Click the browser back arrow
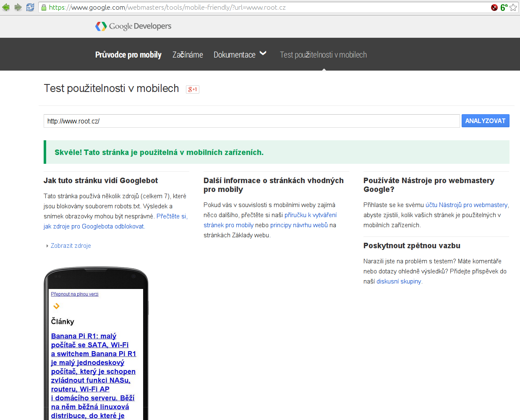 click(6, 7)
